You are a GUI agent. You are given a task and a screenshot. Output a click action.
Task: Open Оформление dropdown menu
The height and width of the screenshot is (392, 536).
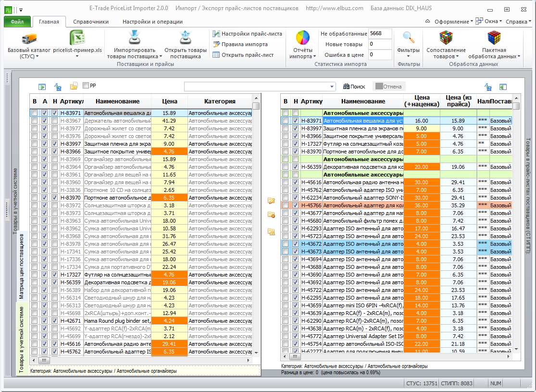[x=454, y=22]
